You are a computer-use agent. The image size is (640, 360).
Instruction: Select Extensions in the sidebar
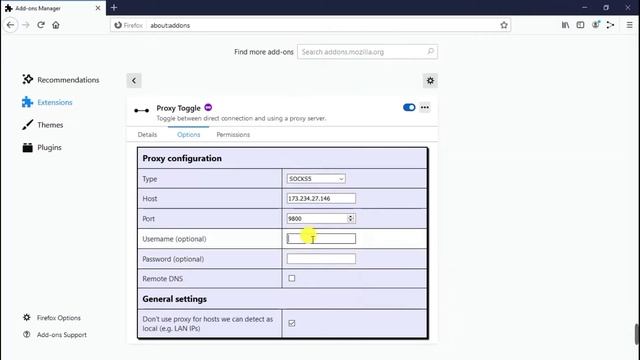[x=47, y=102]
